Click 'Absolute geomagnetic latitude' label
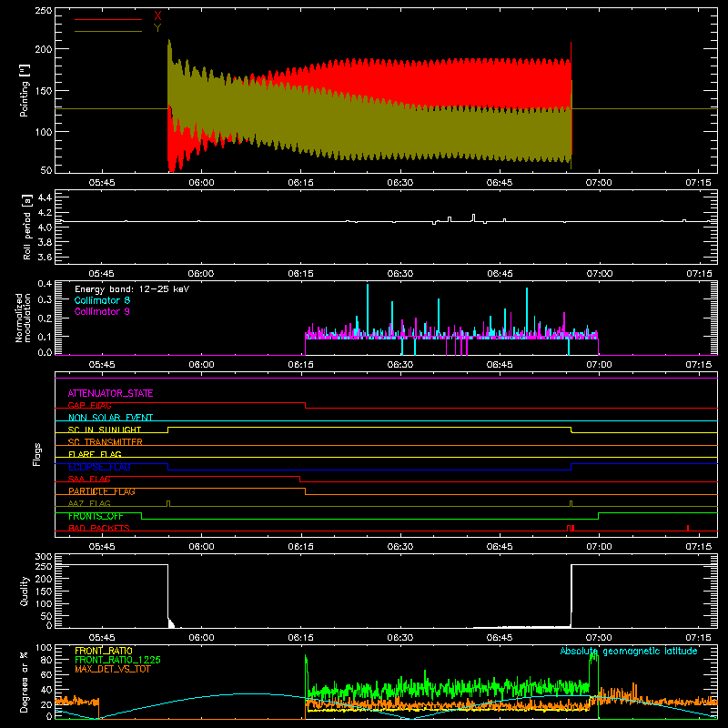The width and height of the screenshot is (728, 728). [629, 651]
